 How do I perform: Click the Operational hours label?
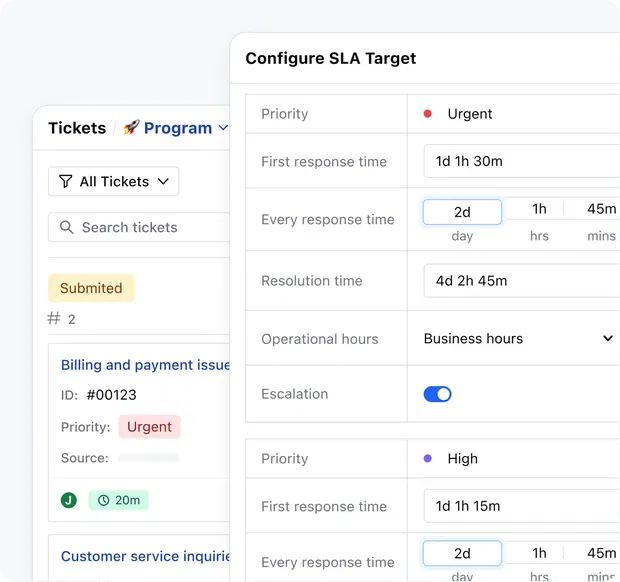point(319,339)
